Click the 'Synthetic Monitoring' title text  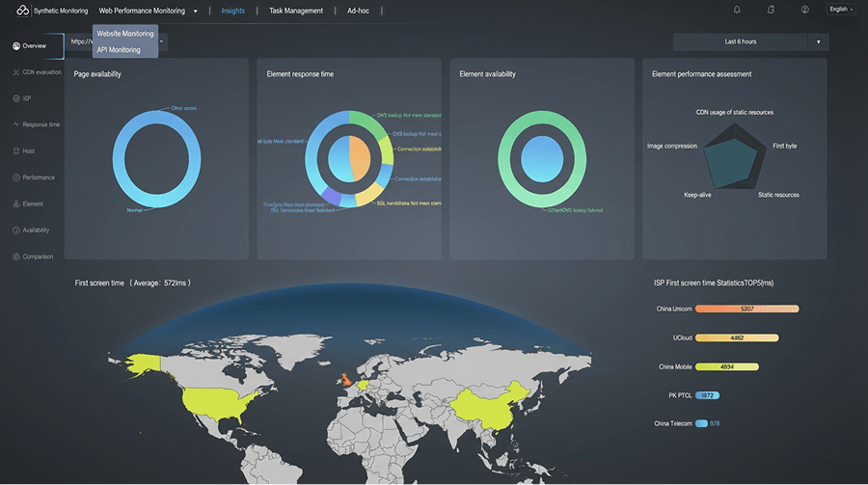pyautogui.click(x=61, y=11)
